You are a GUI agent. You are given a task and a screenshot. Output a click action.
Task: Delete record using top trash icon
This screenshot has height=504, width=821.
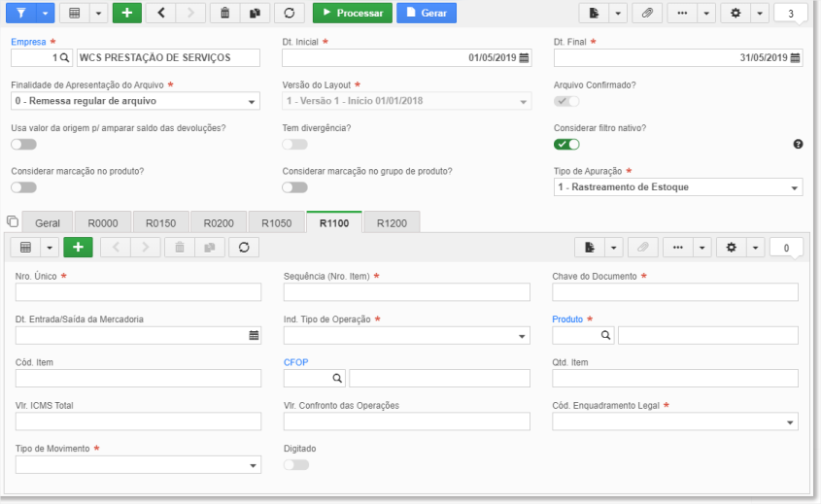pyautogui.click(x=225, y=13)
